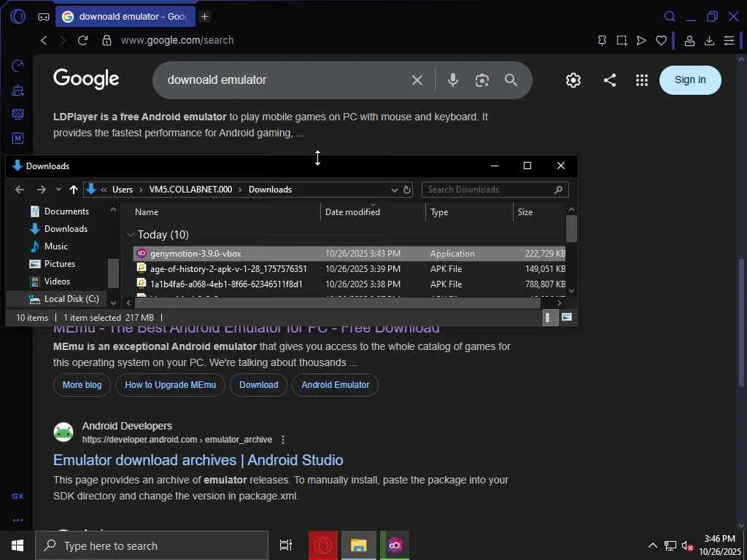Open GX Control speedometer in sidebar

coord(18,66)
